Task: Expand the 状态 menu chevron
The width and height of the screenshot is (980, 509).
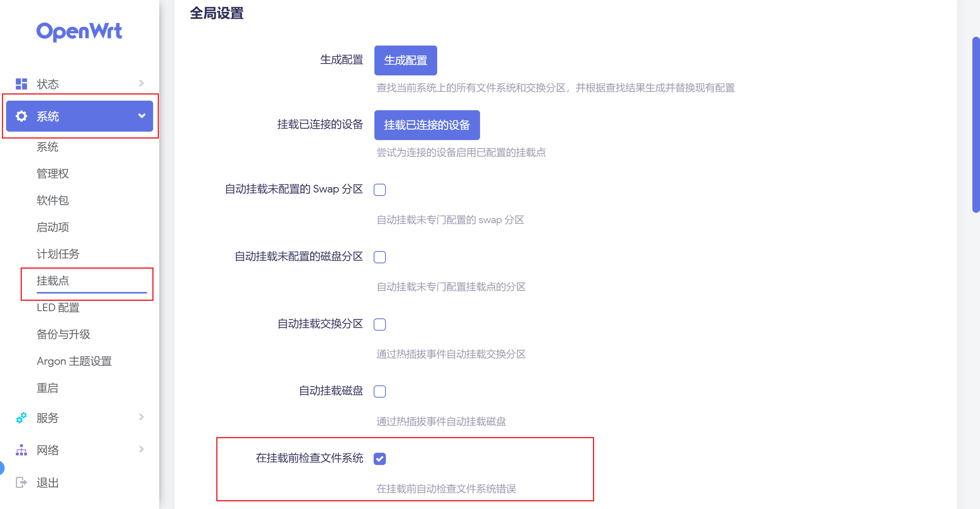Action: point(141,83)
